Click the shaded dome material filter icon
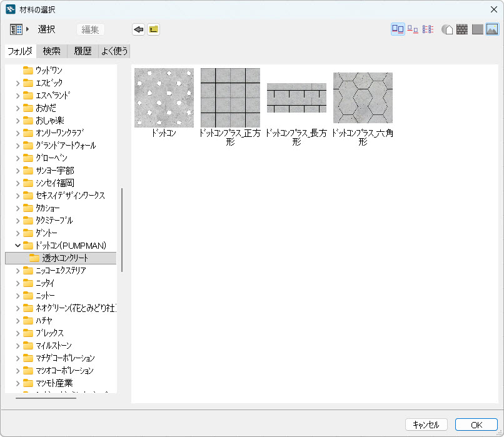Viewport: 504px width, 437px height. click(448, 29)
